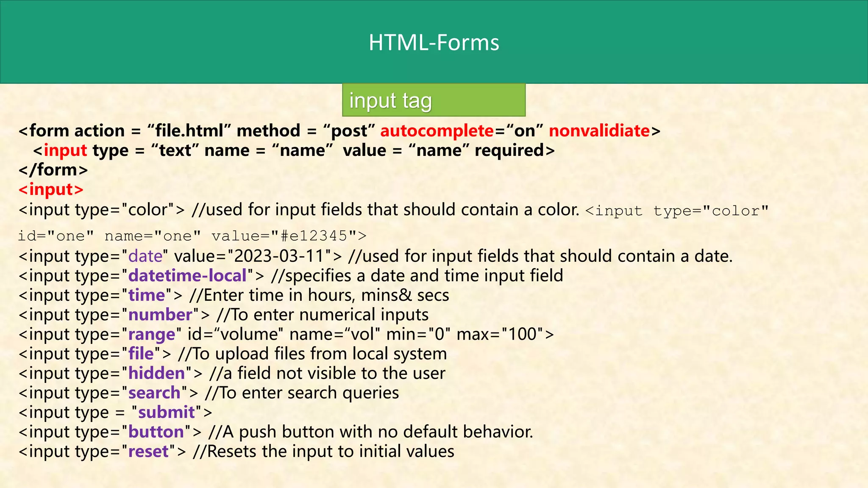Click comment '//To upload files from local system'

pos(312,354)
